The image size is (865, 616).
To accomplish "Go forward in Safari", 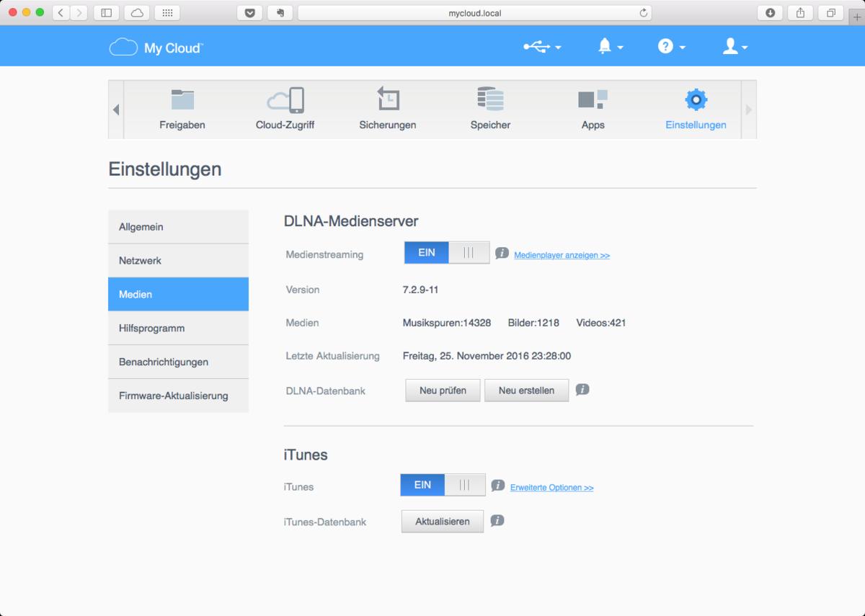I will tap(79, 13).
